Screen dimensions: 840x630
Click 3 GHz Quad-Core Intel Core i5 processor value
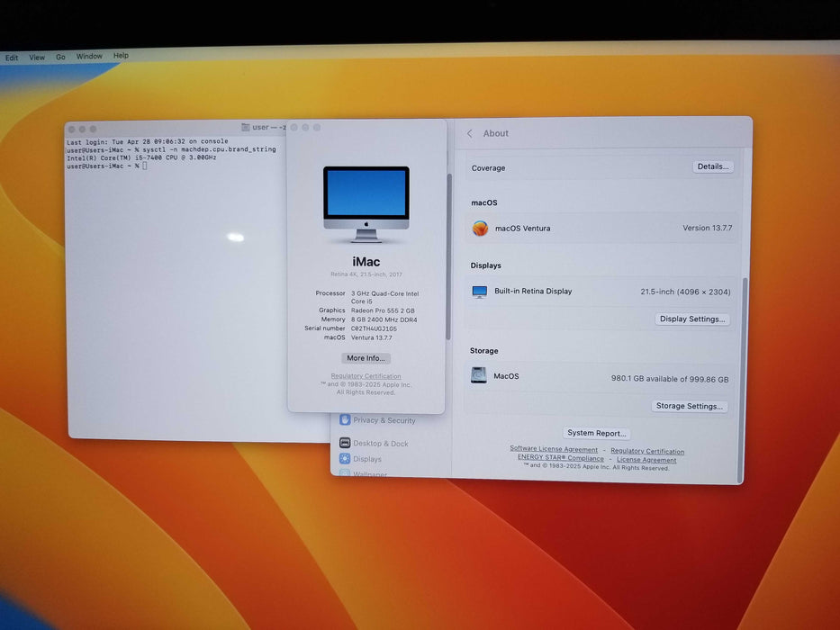tap(384, 297)
